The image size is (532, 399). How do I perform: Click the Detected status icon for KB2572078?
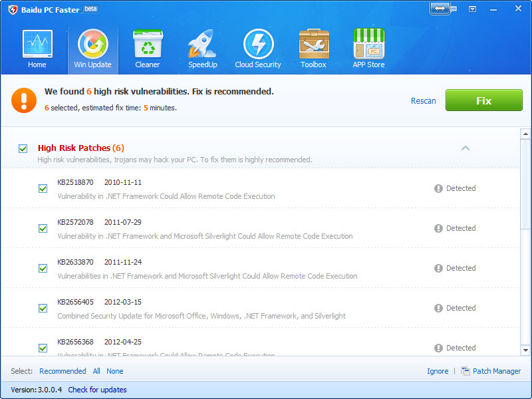tap(438, 228)
